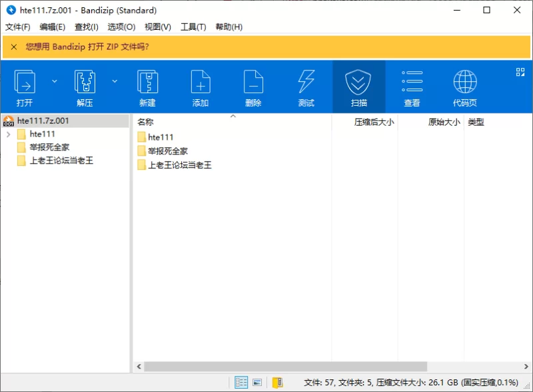Image resolution: width=533 pixels, height=392 pixels.
Task: Select hte111 folder in left tree
Action: 42,134
